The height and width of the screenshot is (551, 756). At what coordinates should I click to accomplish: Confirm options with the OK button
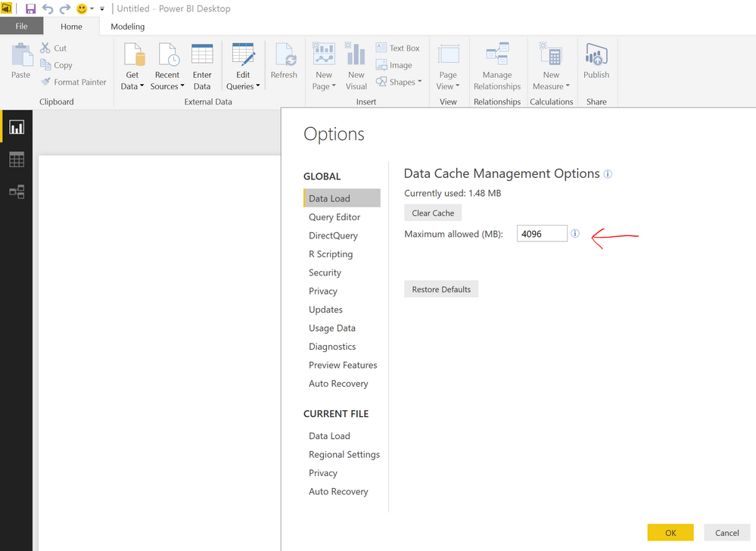pos(670,533)
